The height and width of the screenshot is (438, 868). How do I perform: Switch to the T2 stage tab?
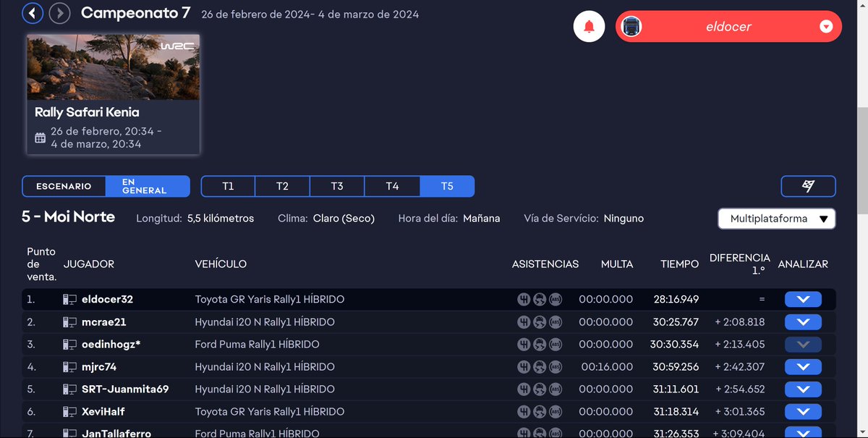click(x=282, y=186)
